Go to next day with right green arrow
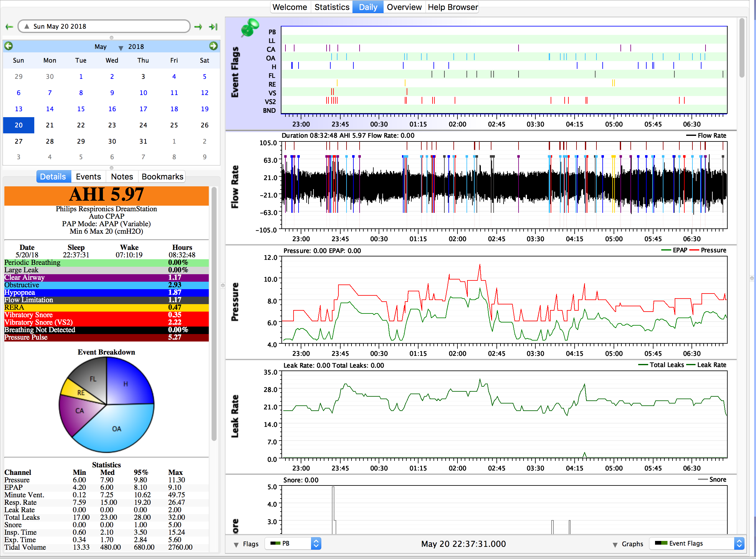This screenshot has height=559, width=756. click(198, 26)
